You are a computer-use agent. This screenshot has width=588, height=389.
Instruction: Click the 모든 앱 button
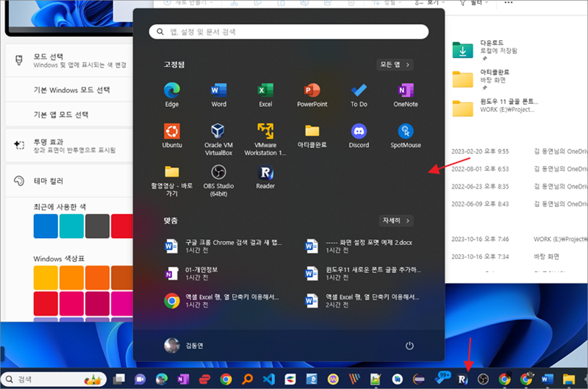395,64
